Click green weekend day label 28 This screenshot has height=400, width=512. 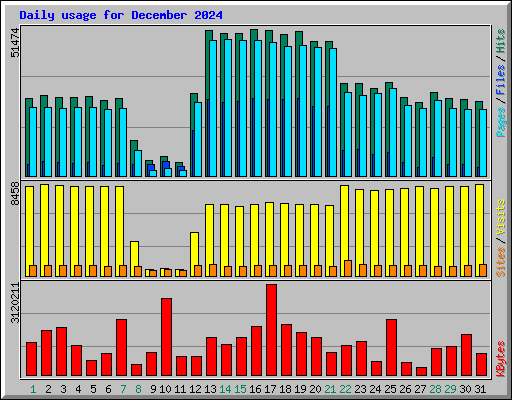(435, 389)
